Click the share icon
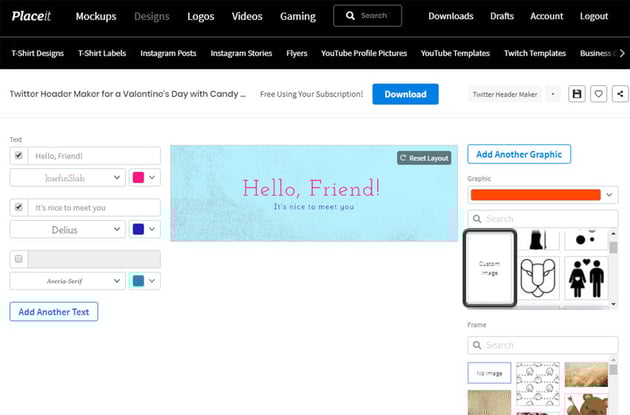The image size is (630, 415). 620,94
